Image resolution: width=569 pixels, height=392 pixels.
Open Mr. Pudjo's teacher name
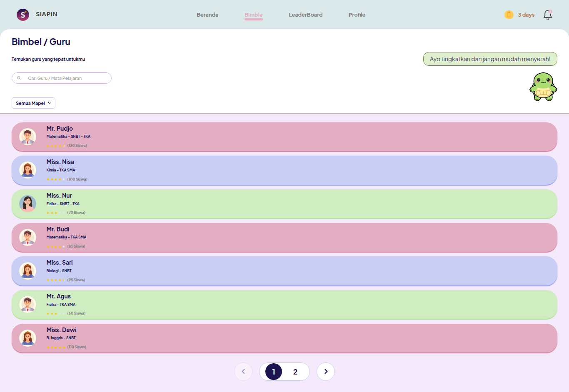point(60,129)
